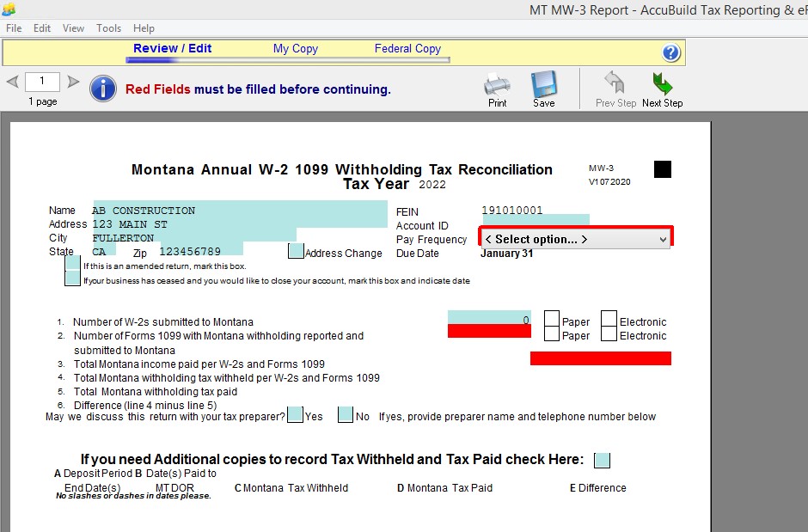Click the Account ID field
The image size is (808, 532).
click(x=536, y=220)
